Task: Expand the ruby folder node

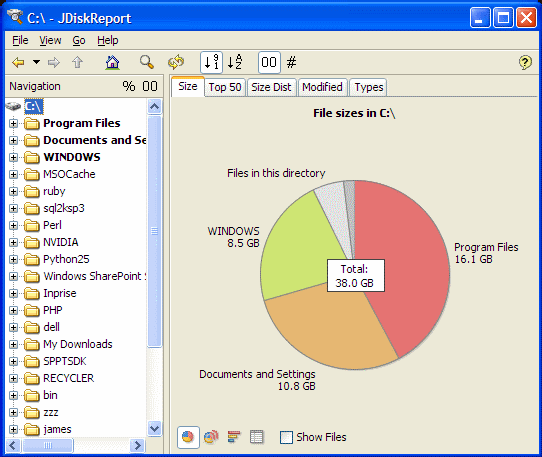Action: 13,191
